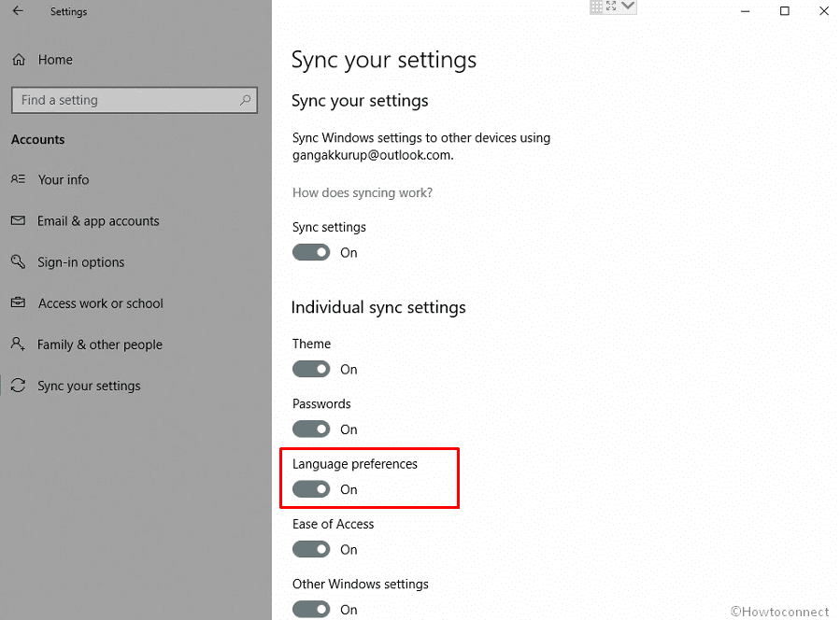Click the Access work or school briefcase icon
Viewport: 840px width, 620px height.
[x=19, y=303]
